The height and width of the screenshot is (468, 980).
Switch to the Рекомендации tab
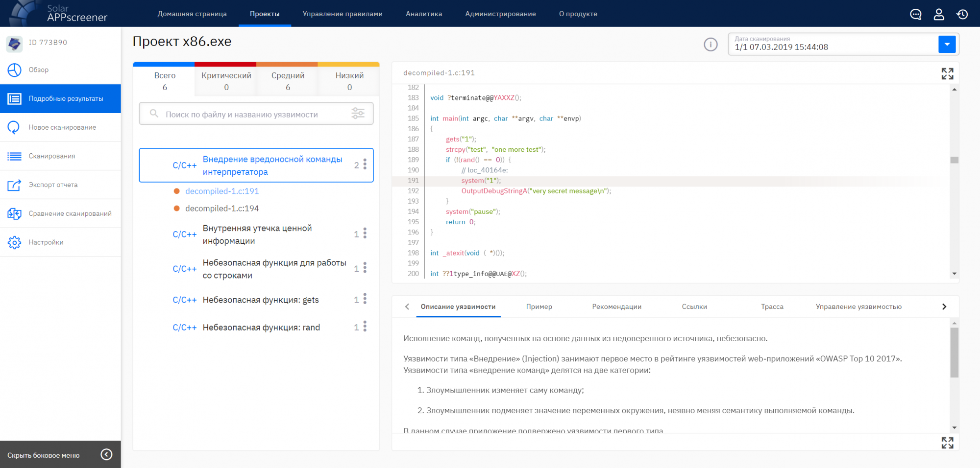coord(616,307)
